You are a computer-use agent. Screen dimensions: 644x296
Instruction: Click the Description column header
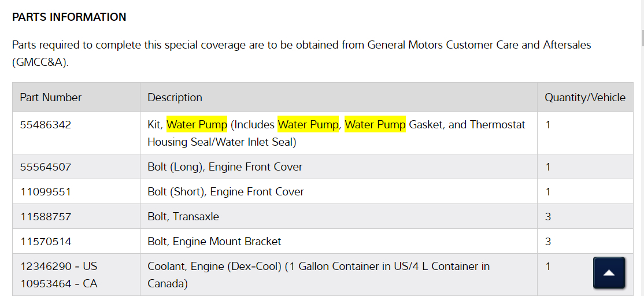175,97
